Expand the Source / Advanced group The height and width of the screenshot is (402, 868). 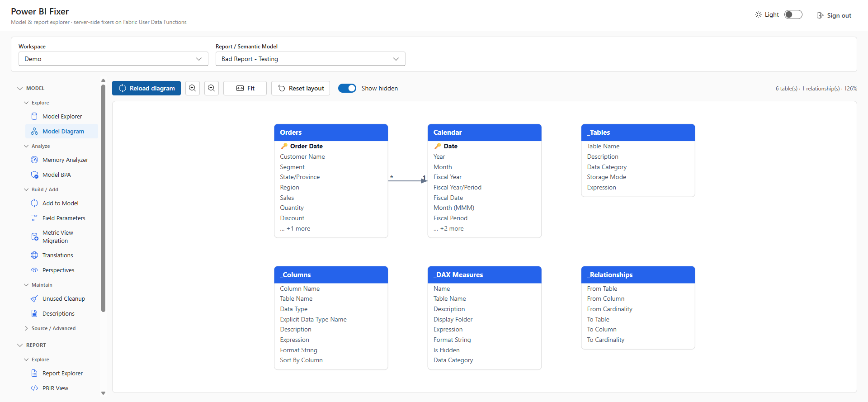tap(26, 328)
